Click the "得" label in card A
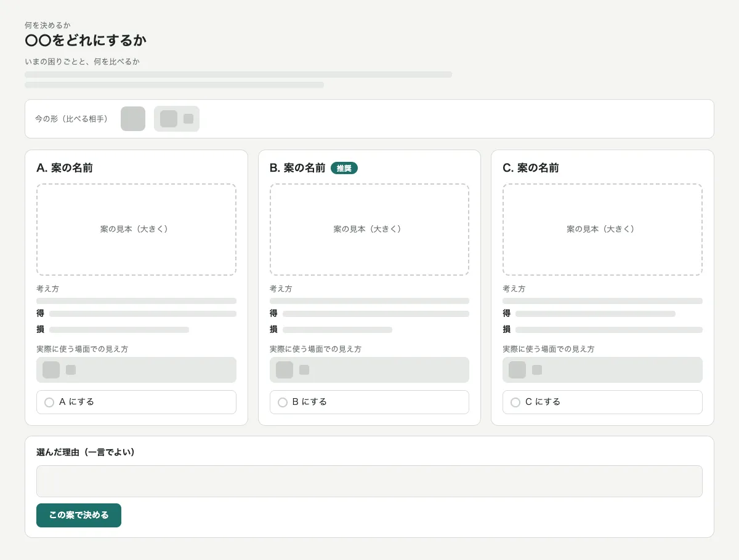Image resolution: width=739 pixels, height=560 pixels. (x=40, y=314)
